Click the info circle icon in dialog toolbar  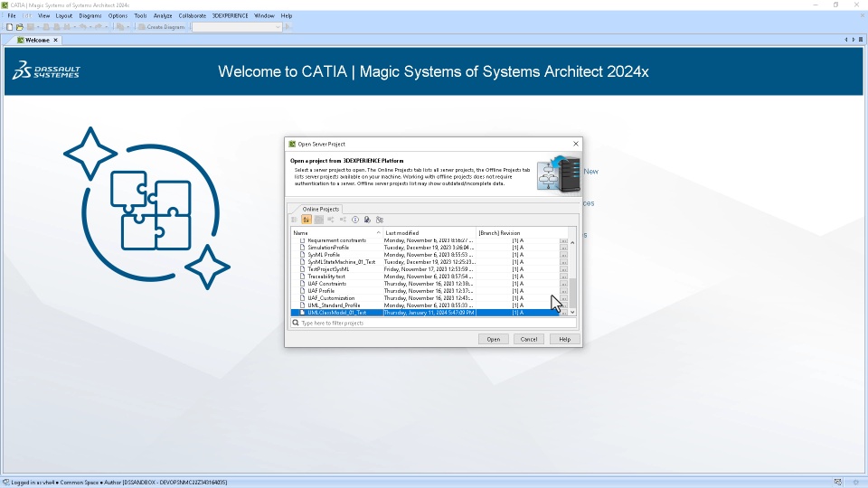click(355, 220)
